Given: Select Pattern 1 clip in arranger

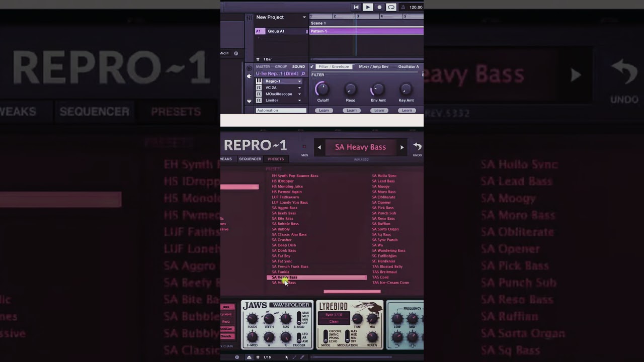Looking at the screenshot, I should tap(366, 31).
